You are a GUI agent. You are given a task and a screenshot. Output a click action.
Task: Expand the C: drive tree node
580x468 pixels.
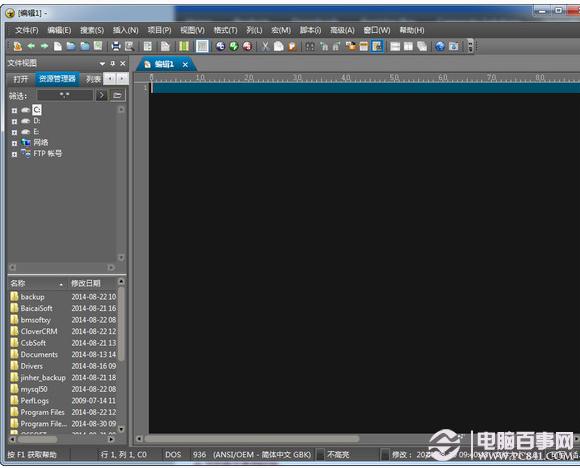coord(14,110)
